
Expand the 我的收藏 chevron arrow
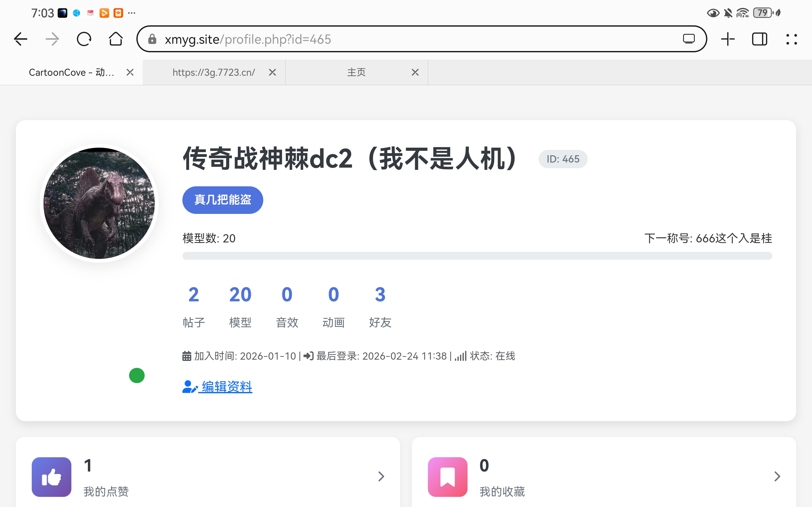pyautogui.click(x=777, y=476)
